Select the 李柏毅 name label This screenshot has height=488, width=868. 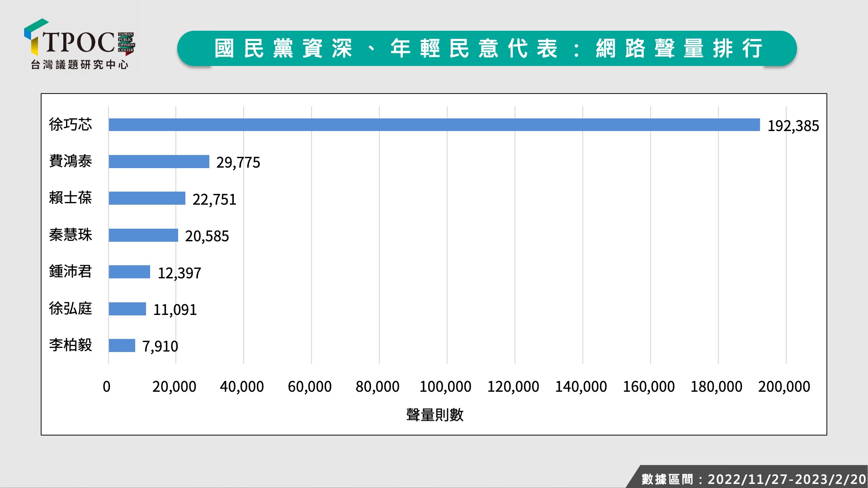tap(71, 345)
